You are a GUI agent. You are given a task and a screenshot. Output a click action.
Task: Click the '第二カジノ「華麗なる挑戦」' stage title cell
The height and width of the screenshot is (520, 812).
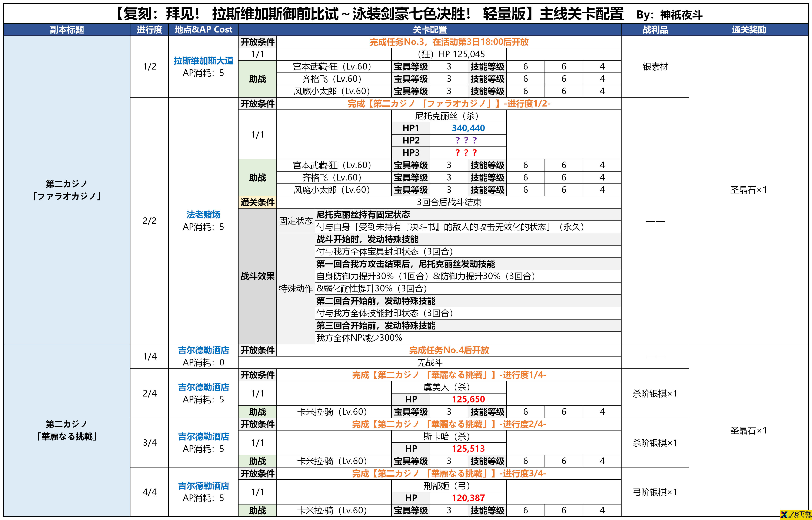[x=67, y=430]
